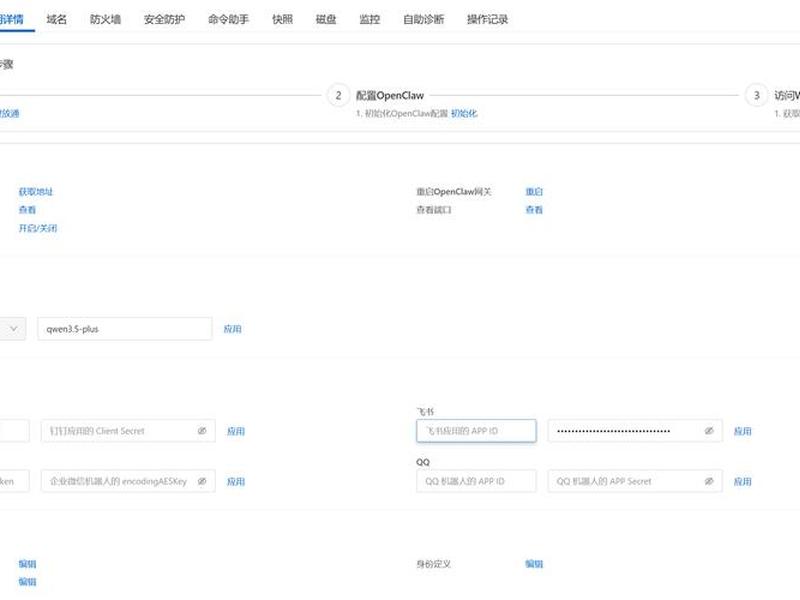View the 监控 tab
This screenshot has width=800, height=600.
[369, 19]
